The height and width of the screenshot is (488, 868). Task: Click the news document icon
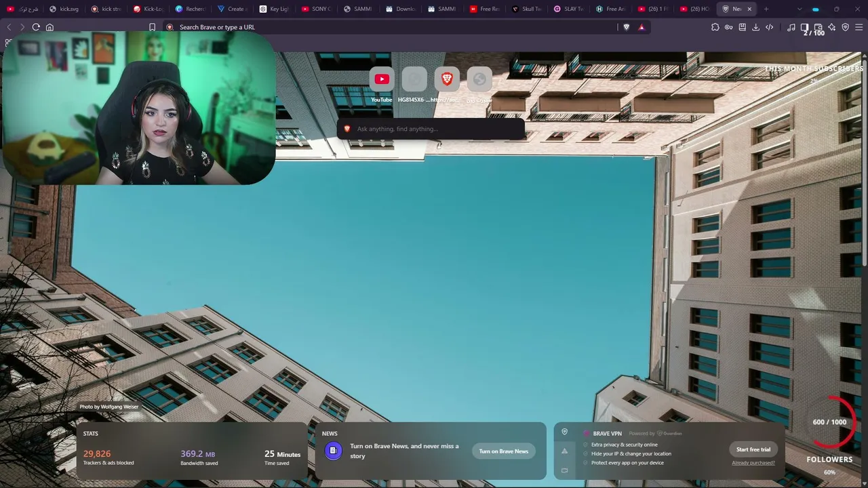tap(333, 451)
